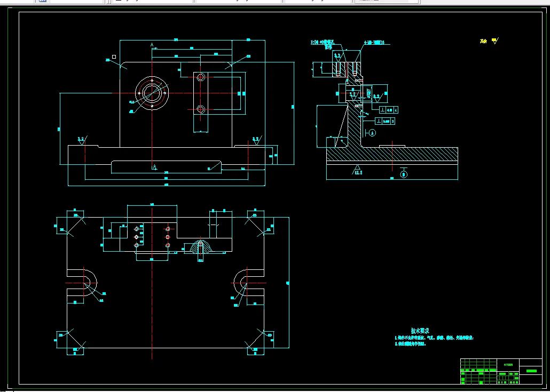The image size is (550, 392).
Task: Select the lower perpendicularity tolerance frame
Action: click(385, 121)
